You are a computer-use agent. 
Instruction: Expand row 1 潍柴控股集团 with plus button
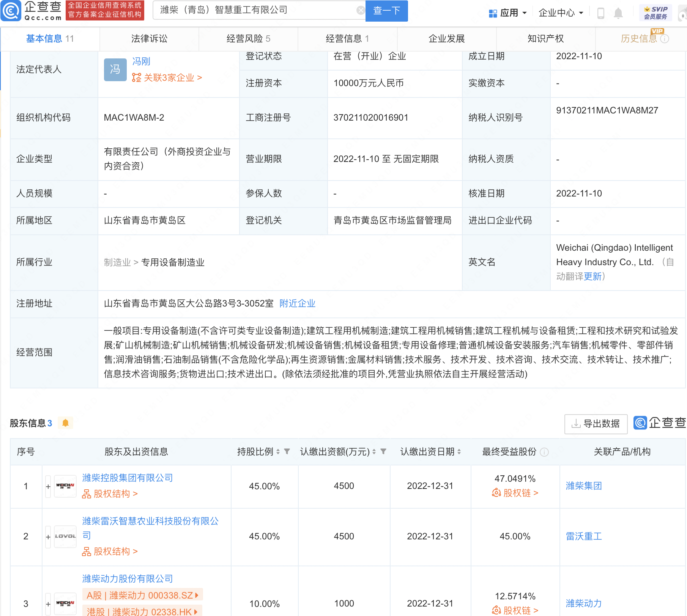point(48,486)
